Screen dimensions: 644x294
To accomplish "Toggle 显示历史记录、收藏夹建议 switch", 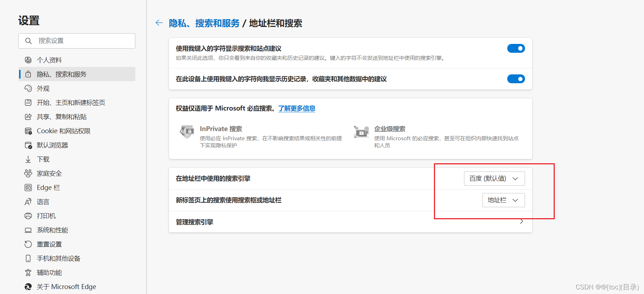I will (516, 79).
